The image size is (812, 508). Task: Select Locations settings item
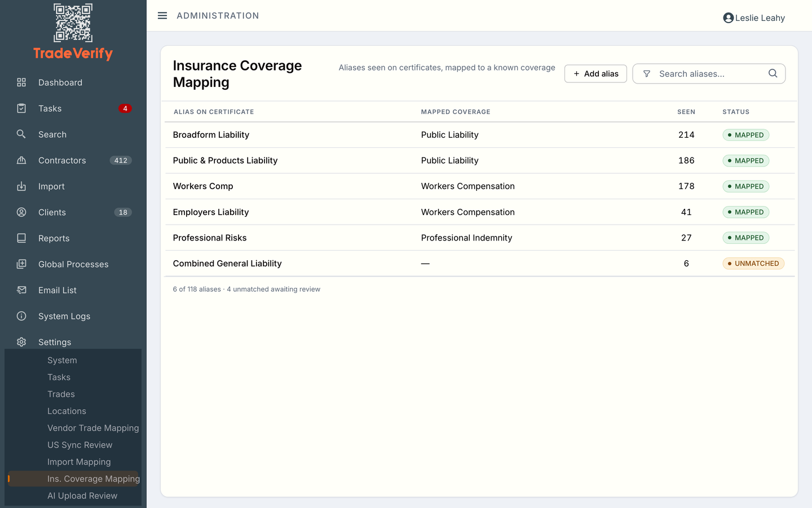[x=67, y=411]
